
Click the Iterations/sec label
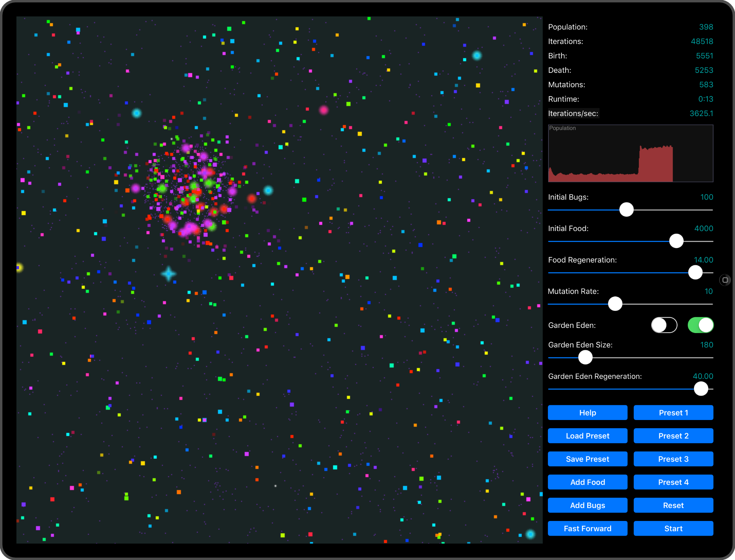pyautogui.click(x=573, y=114)
